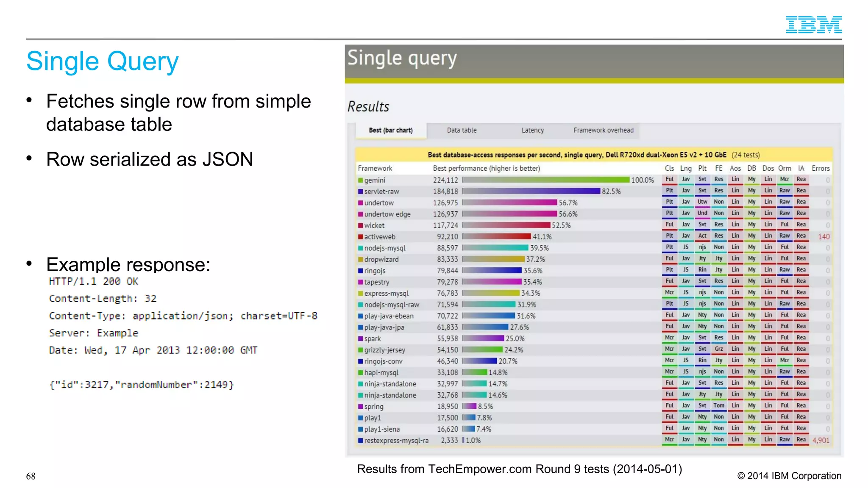Click the Ful classification tag for gemini
This screenshot has height=488, width=868.
[669, 180]
